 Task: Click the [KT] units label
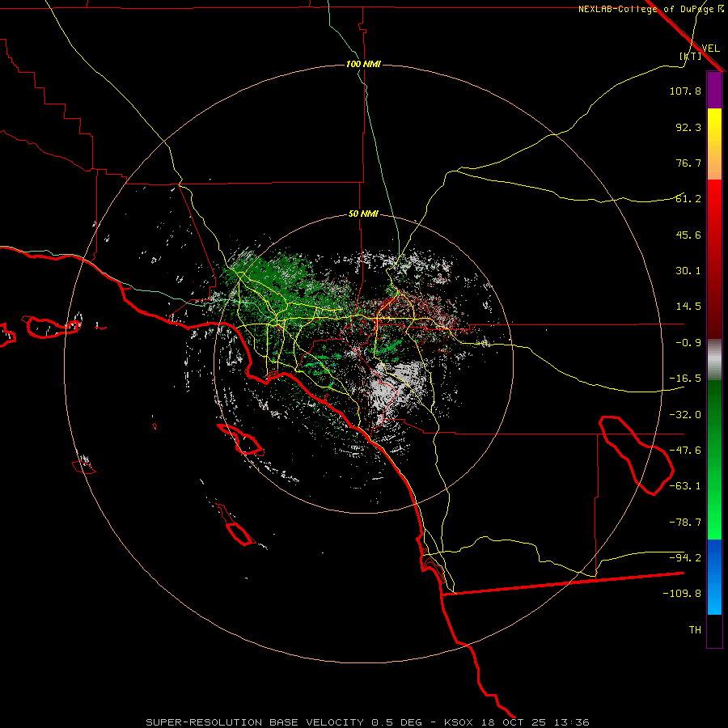click(x=690, y=56)
